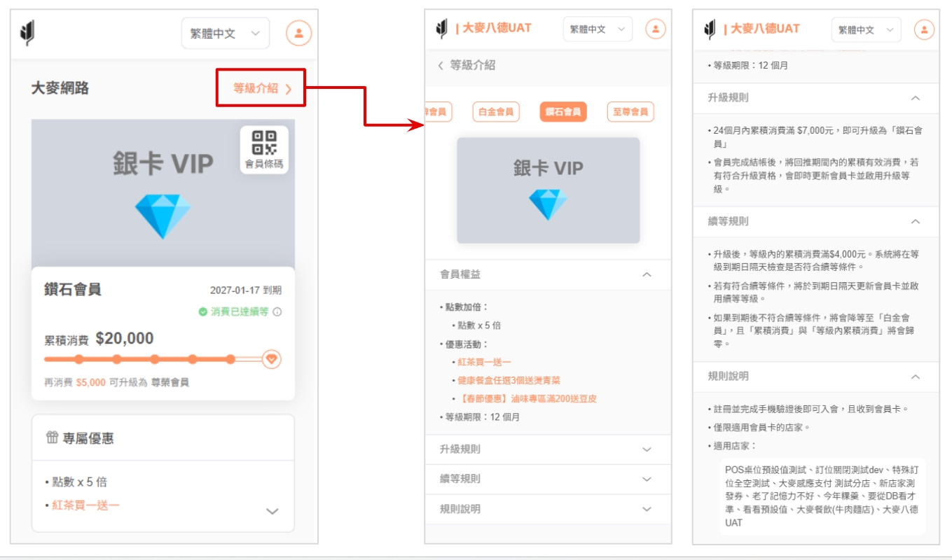This screenshot has height=560, width=952.
Task: Click the heart icon at progress bar end
Action: click(272, 359)
